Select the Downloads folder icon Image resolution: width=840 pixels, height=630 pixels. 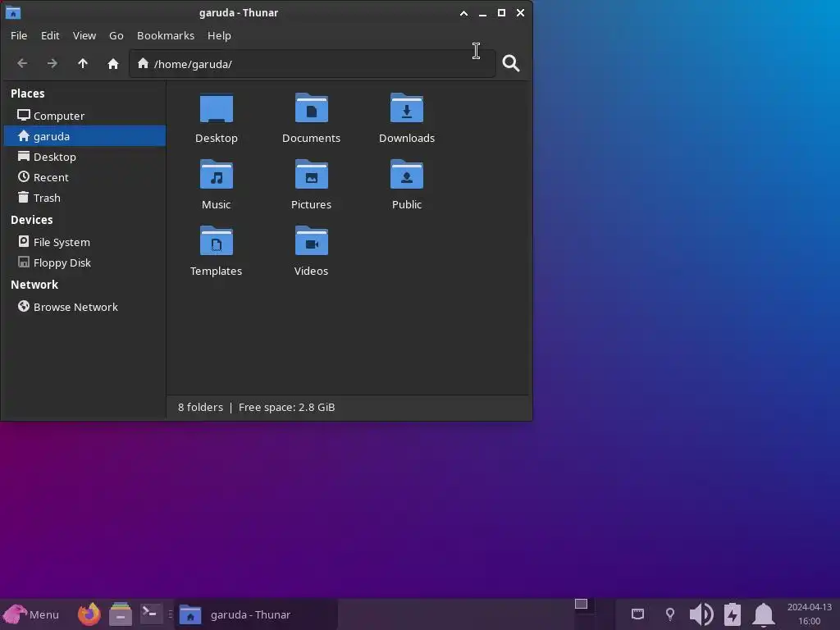(407, 109)
